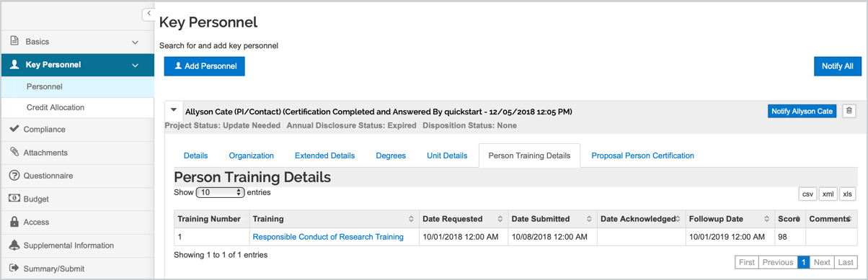868x280 pixels.
Task: Open the Summary/Submit sidebar section
Action: tap(77, 268)
